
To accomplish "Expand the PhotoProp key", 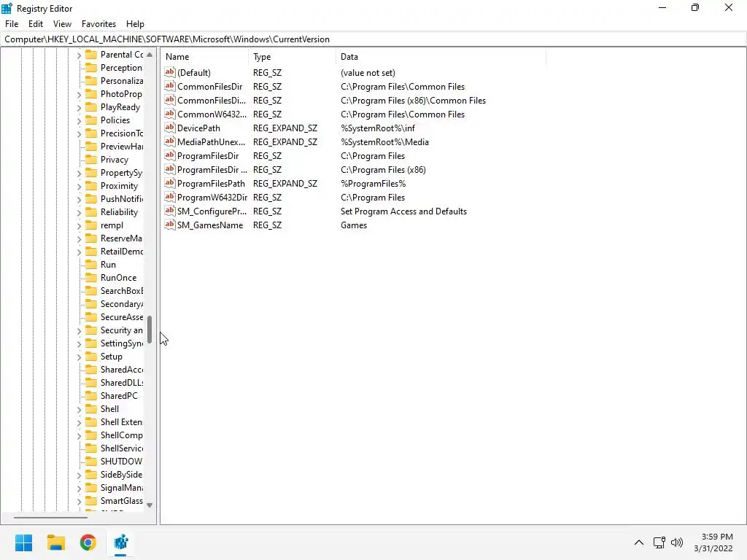I will (79, 95).
